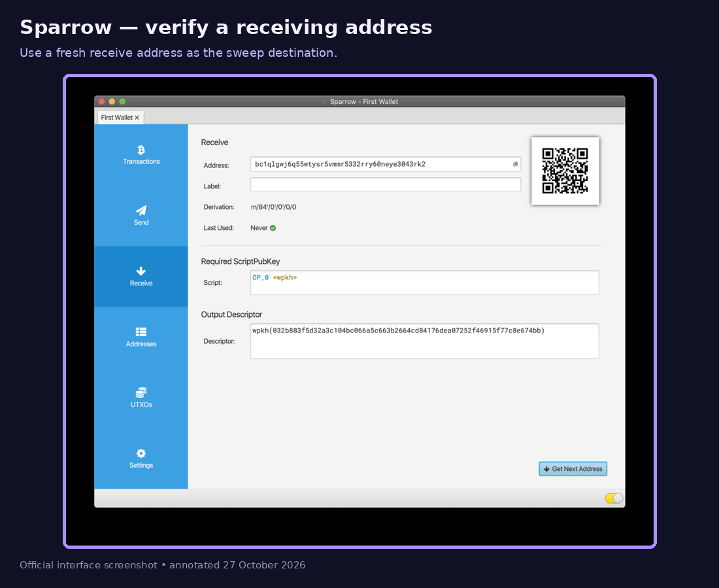This screenshot has height=588, width=719.
Task: Click the <wpkh> script token
Action: pyautogui.click(x=285, y=277)
